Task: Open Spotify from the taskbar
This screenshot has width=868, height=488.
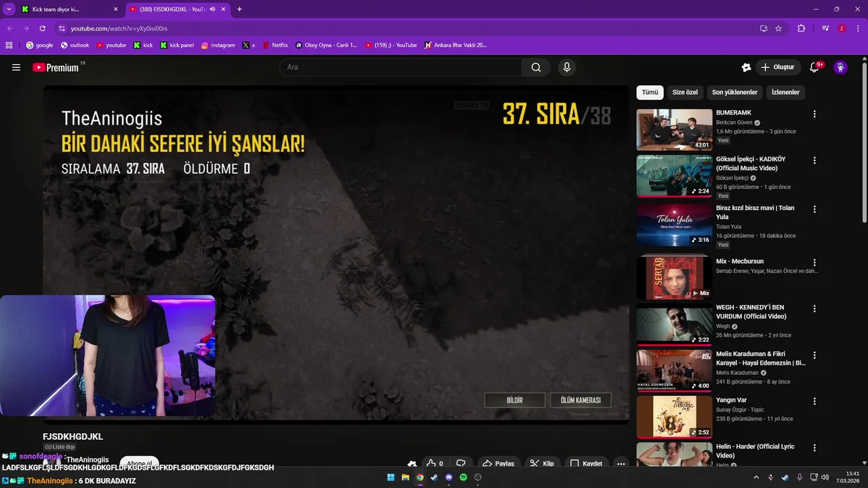Action: (x=463, y=477)
